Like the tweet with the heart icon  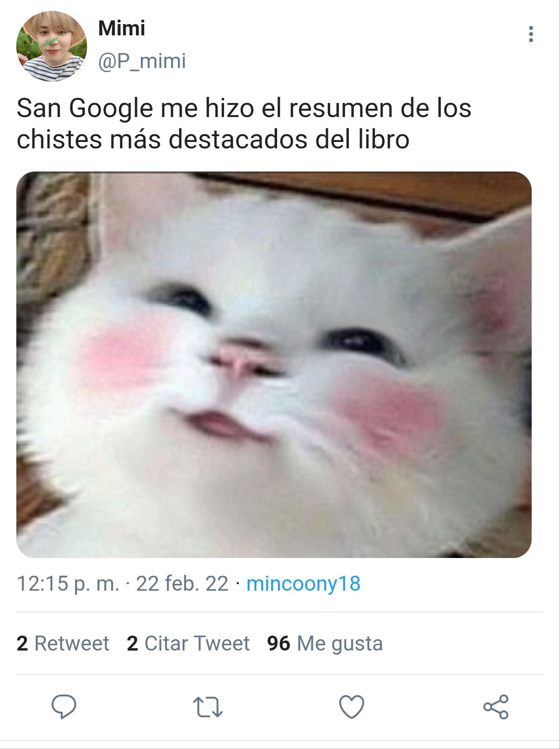[352, 707]
